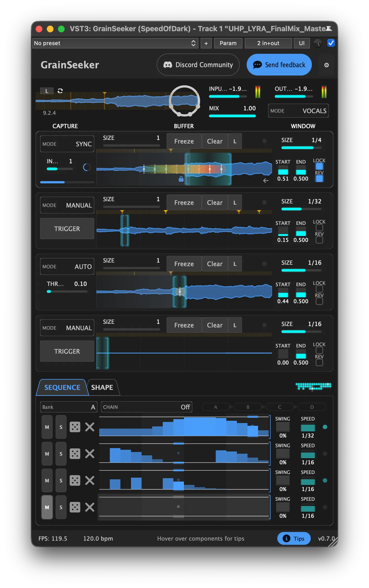Image resolution: width=369 pixels, height=588 pixels.
Task: Randomize third sequence row with dice
Action: point(75,480)
